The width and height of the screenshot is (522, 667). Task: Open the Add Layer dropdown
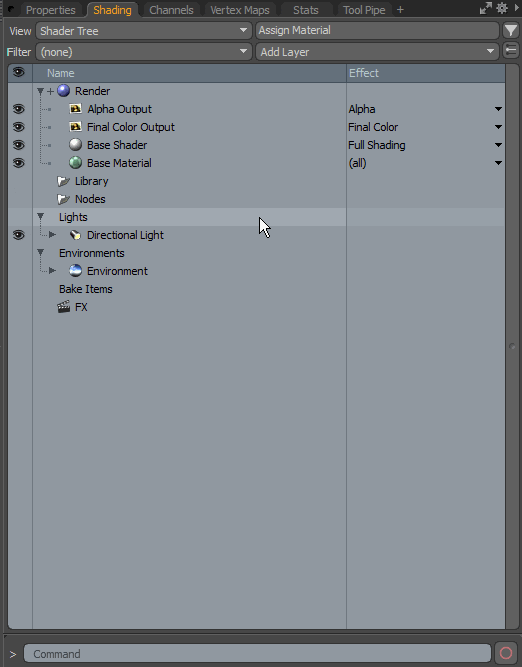click(x=377, y=52)
